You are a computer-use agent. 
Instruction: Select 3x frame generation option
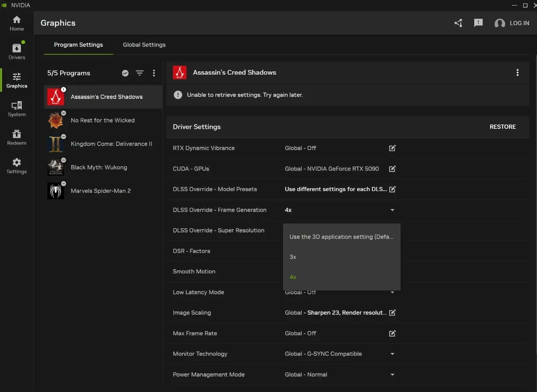point(293,257)
